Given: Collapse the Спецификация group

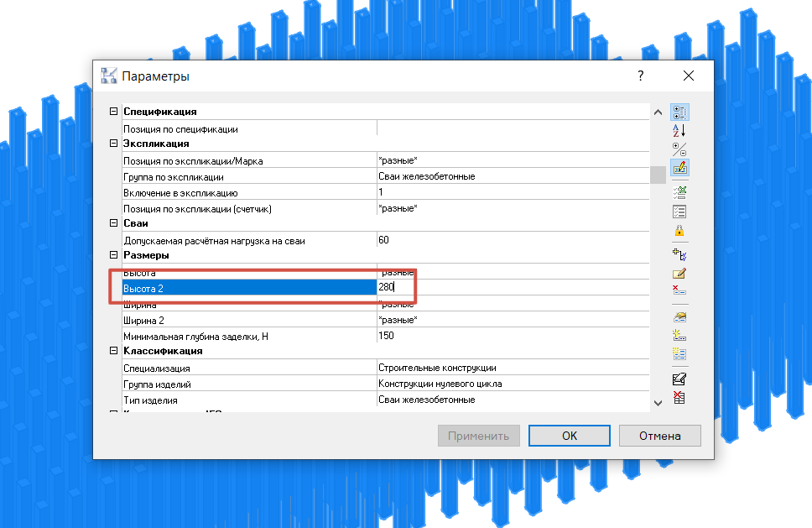Looking at the screenshot, I should tap(114, 112).
